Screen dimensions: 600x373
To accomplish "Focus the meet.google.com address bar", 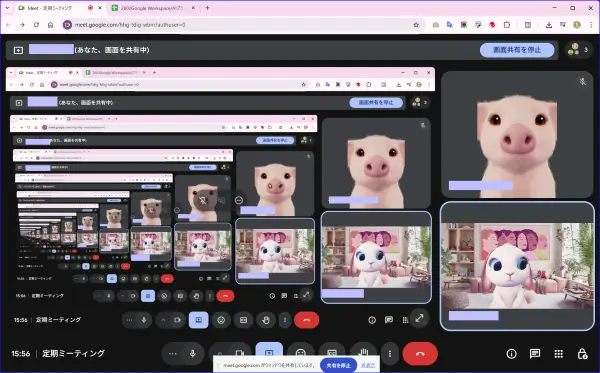I will (242, 25).
